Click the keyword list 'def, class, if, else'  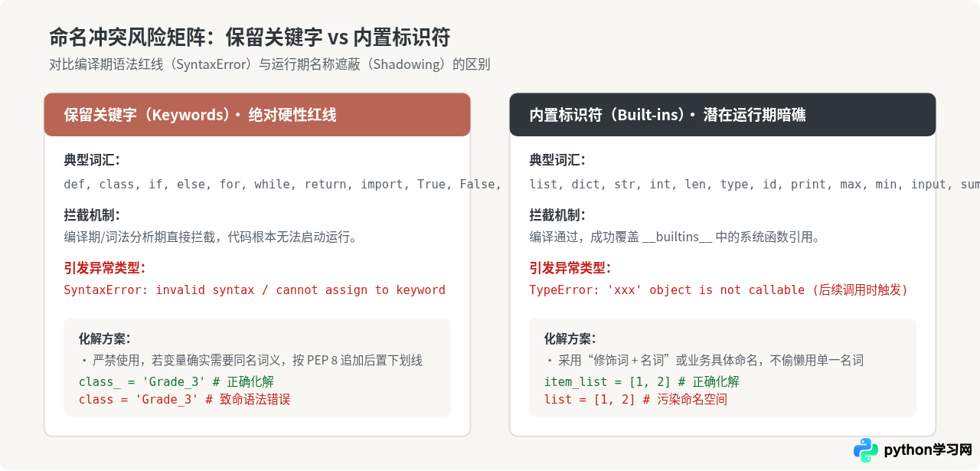pyautogui.click(x=282, y=185)
